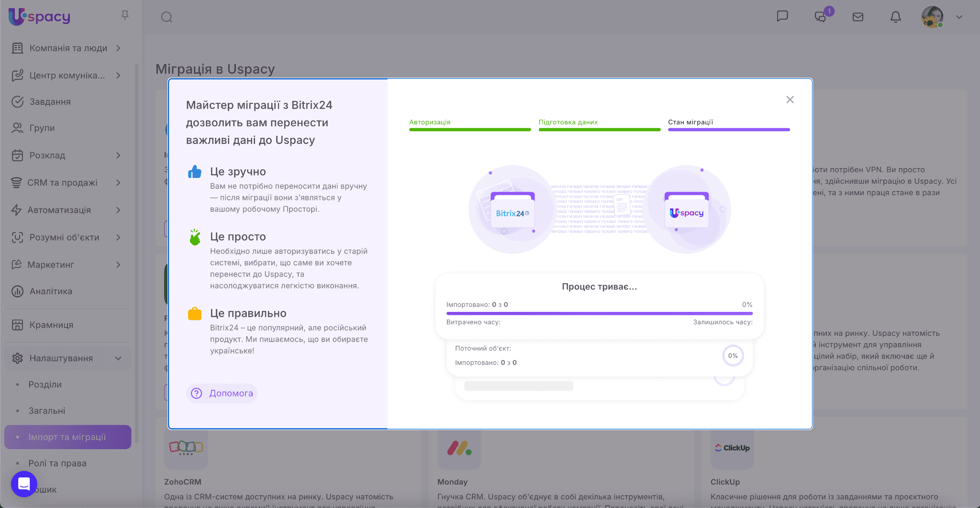This screenshot has height=508, width=980.
Task: Go to Ролі та права settings
Action: coord(57,464)
